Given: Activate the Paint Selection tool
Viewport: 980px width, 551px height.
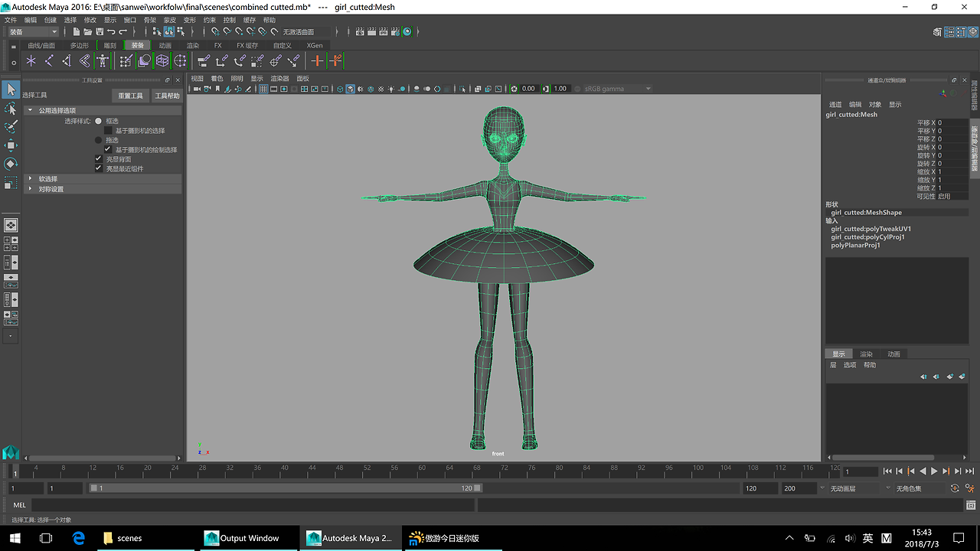Looking at the screenshot, I should tap(11, 127).
